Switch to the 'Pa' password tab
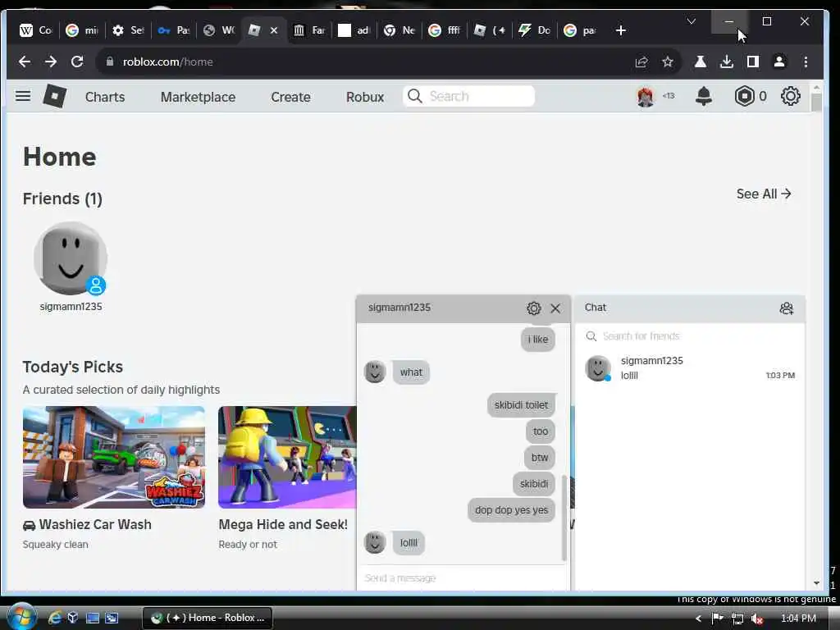Image resolution: width=840 pixels, height=630 pixels. tap(174, 30)
